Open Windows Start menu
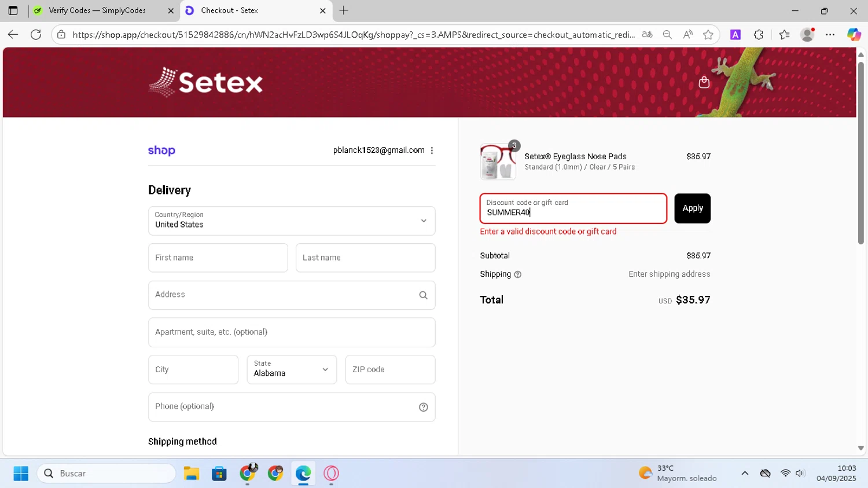 click(x=21, y=474)
